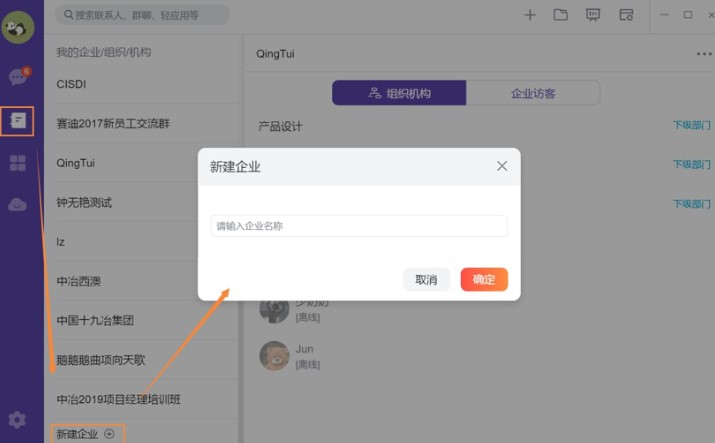Click the panda profile avatar
This screenshot has width=715, height=443.
coord(18,27)
